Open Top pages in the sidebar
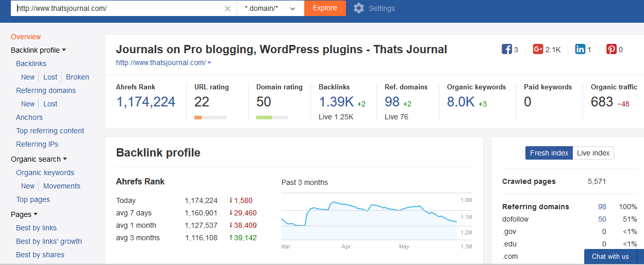644x265 pixels. click(33, 199)
